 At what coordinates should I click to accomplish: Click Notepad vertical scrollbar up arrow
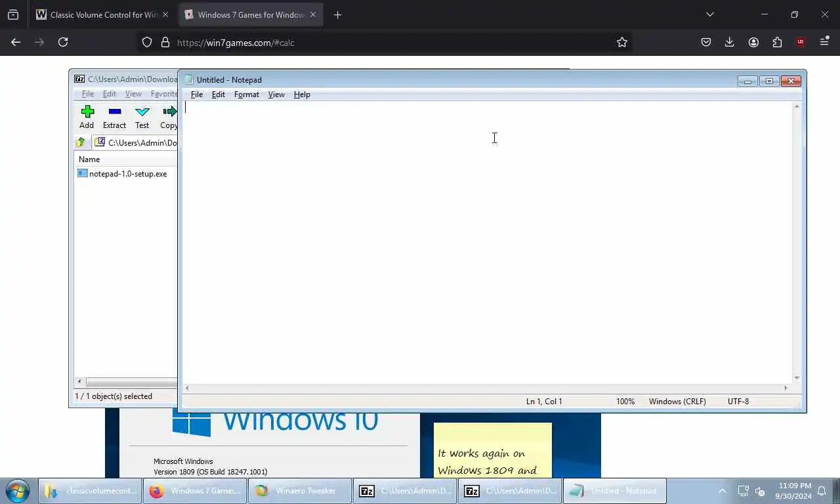[x=797, y=106]
